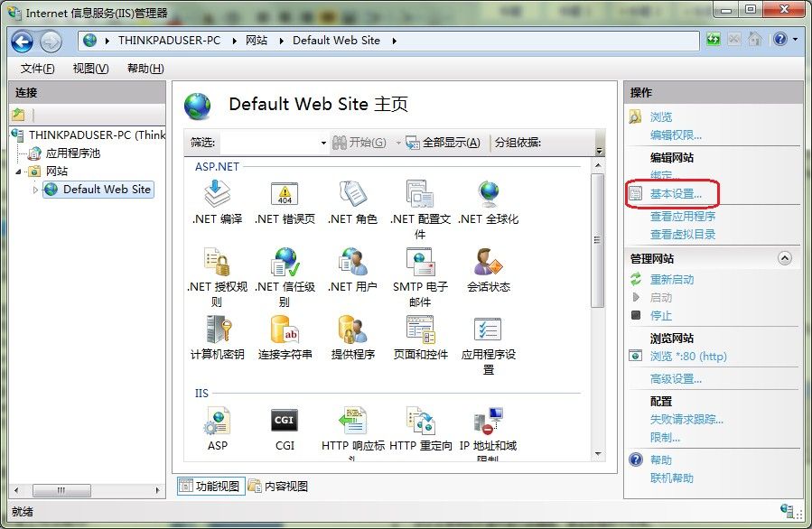Switch to 内容视图 tab
The height and width of the screenshot is (529, 812).
(x=278, y=486)
